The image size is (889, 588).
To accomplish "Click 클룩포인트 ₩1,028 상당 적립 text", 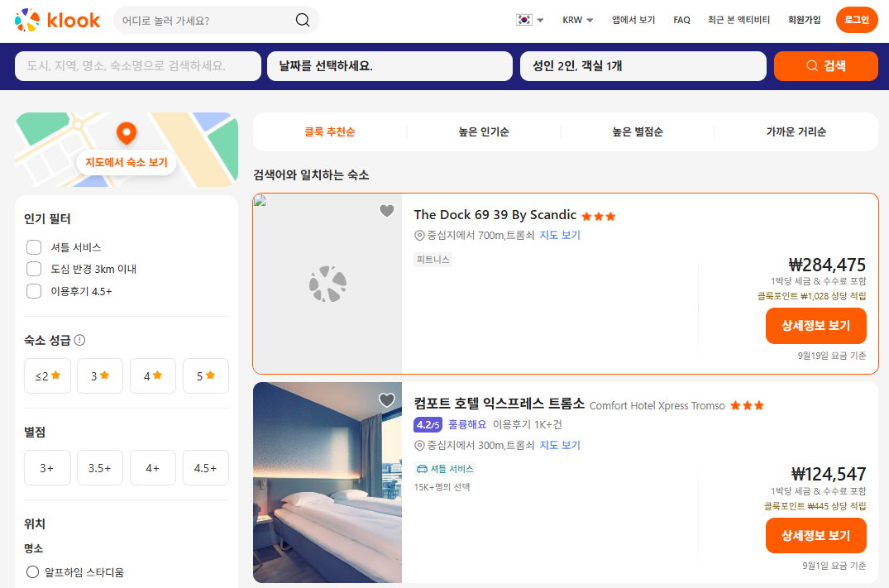I will point(812,296).
